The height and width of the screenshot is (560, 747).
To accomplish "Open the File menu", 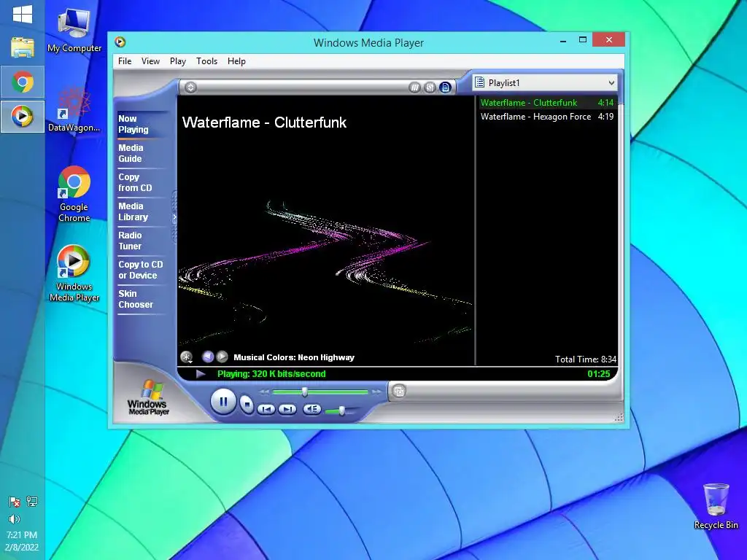I will (x=125, y=61).
